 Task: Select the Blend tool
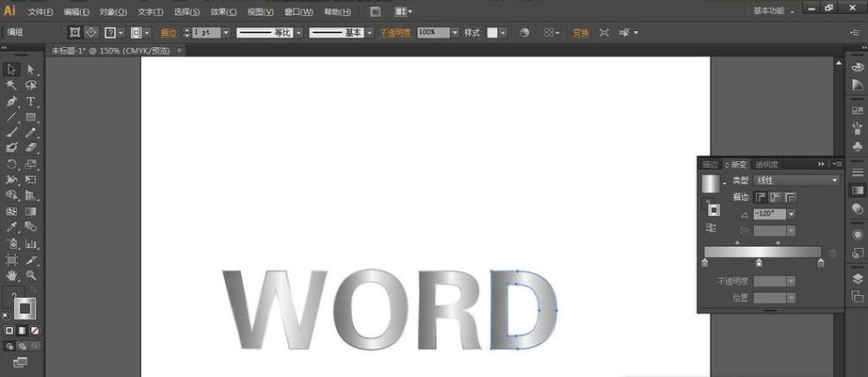click(x=31, y=227)
